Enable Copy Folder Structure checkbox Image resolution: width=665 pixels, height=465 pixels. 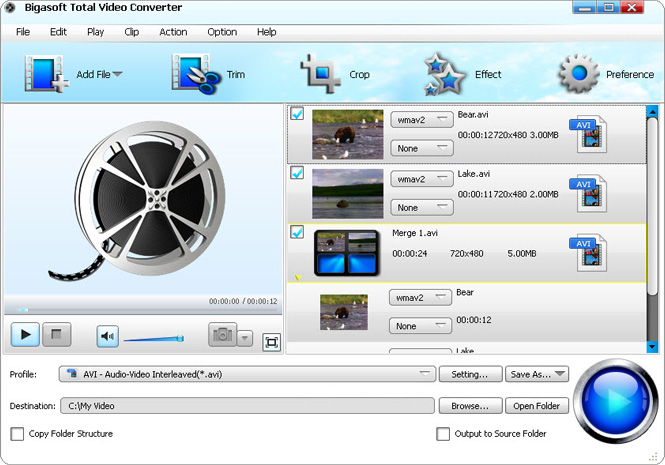pyautogui.click(x=17, y=434)
